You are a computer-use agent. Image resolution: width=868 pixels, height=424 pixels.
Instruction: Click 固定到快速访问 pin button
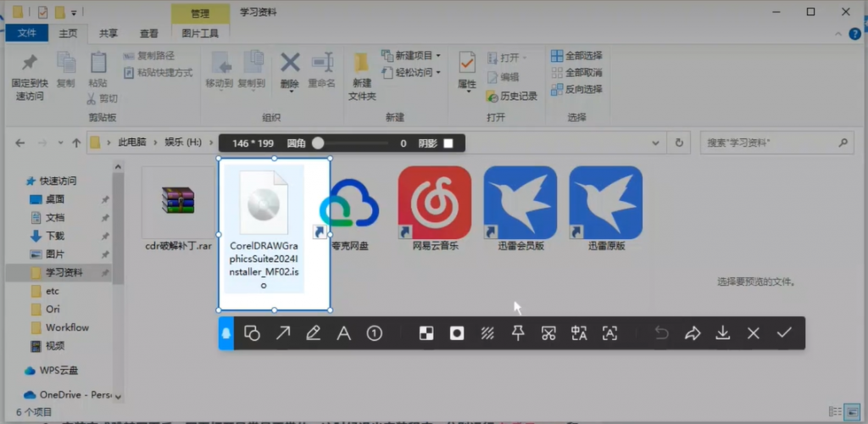(30, 77)
